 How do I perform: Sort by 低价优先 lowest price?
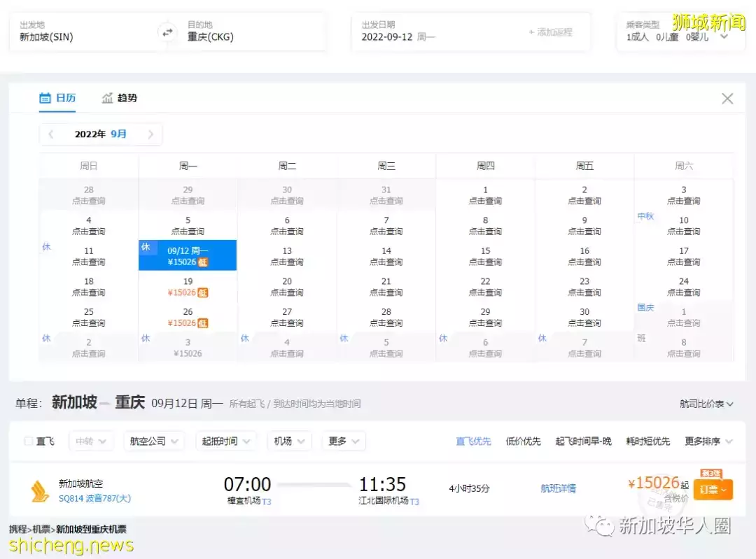tap(523, 441)
